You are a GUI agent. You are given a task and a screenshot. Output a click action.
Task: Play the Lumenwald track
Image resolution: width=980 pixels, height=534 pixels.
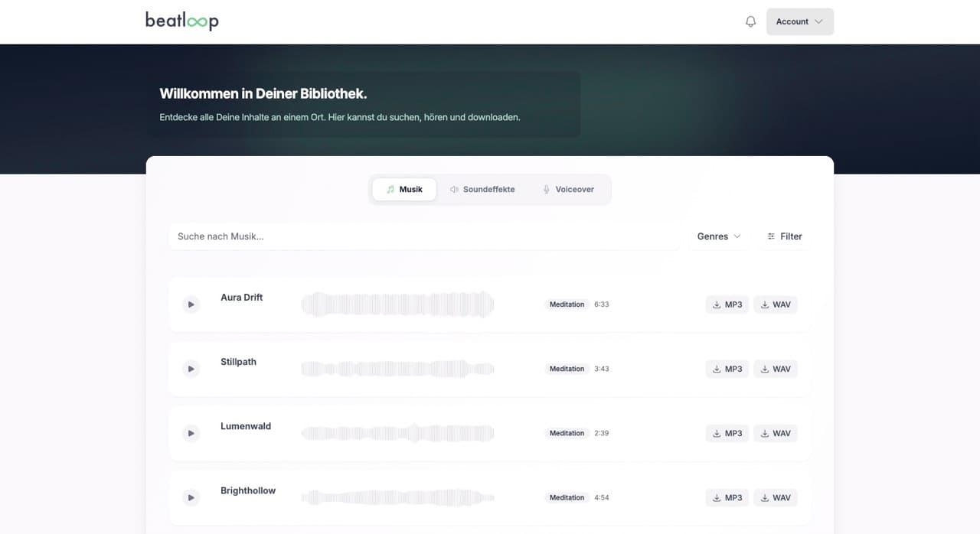tap(191, 433)
